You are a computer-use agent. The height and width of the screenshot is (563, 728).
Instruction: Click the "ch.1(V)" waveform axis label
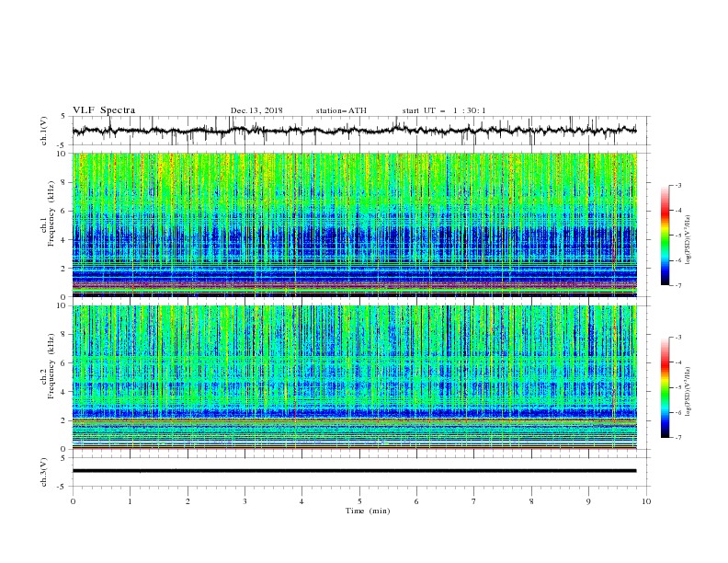point(44,131)
